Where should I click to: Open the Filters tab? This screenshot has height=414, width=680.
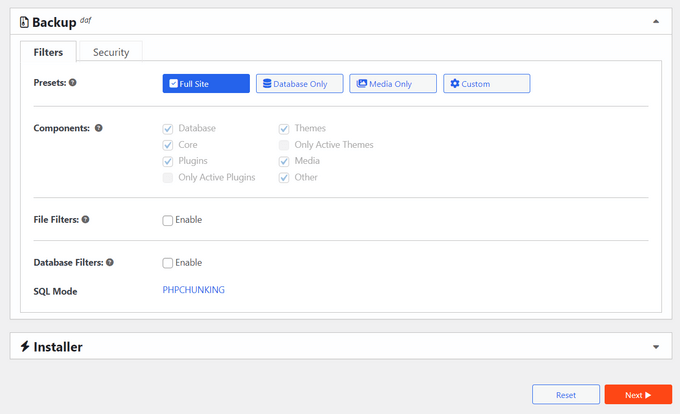pyautogui.click(x=49, y=52)
